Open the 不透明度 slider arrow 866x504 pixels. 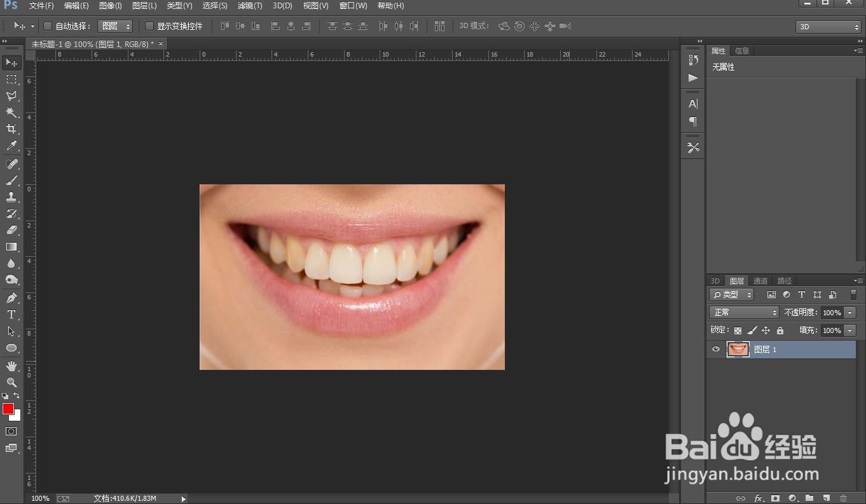pyautogui.click(x=850, y=313)
